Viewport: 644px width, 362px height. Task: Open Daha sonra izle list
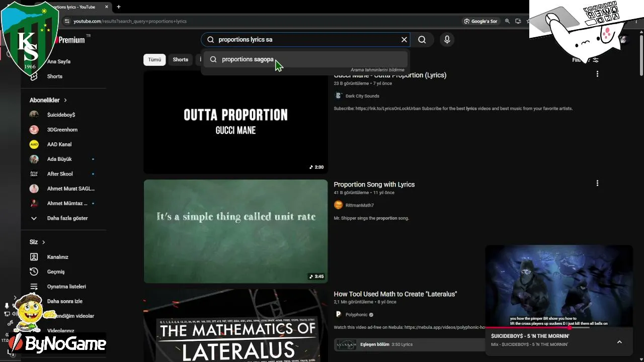[66, 301]
